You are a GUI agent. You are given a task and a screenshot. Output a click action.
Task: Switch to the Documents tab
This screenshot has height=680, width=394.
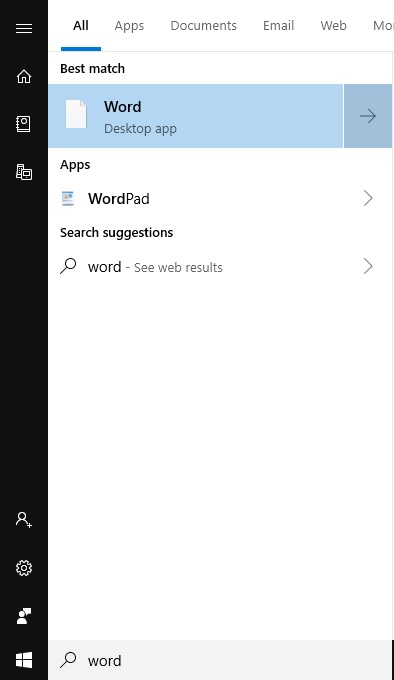click(203, 26)
